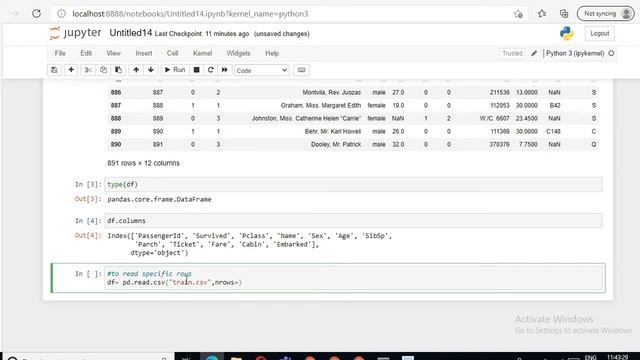Click the 'Dooley, Mr. Patrick' name cell

336,144
